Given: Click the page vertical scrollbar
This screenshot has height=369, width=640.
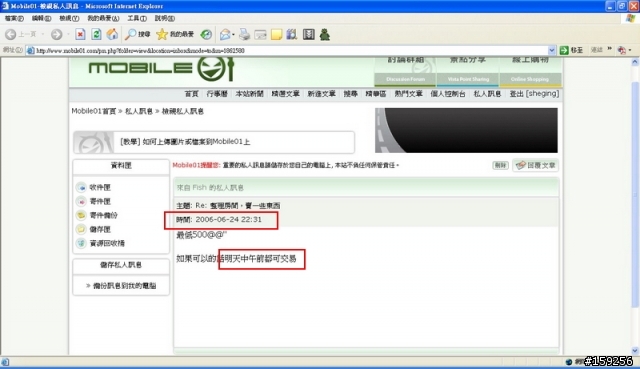Looking at the screenshot, I should [x=635, y=206].
